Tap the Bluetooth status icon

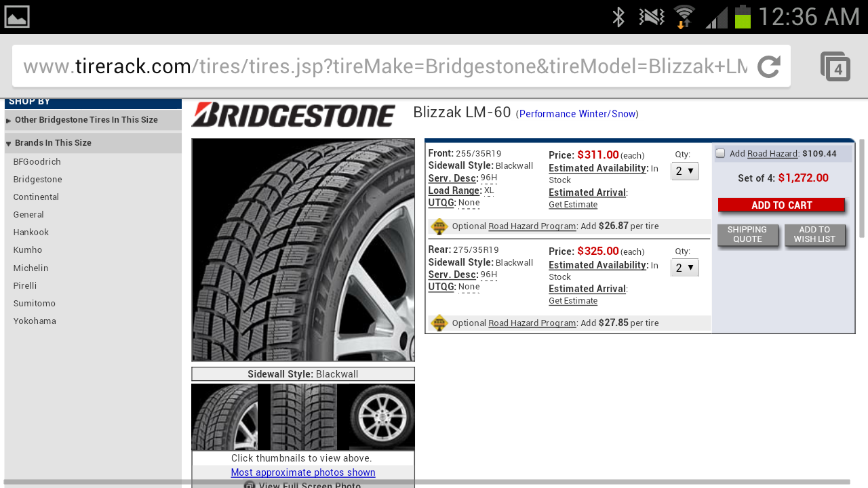click(618, 16)
